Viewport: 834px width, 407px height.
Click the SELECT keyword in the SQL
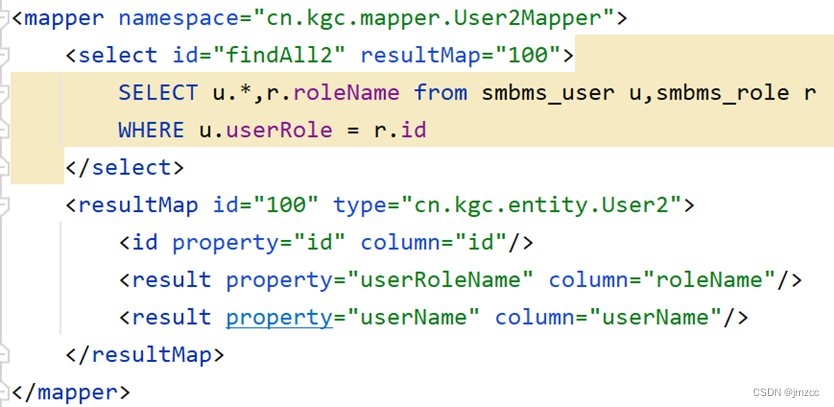(158, 93)
